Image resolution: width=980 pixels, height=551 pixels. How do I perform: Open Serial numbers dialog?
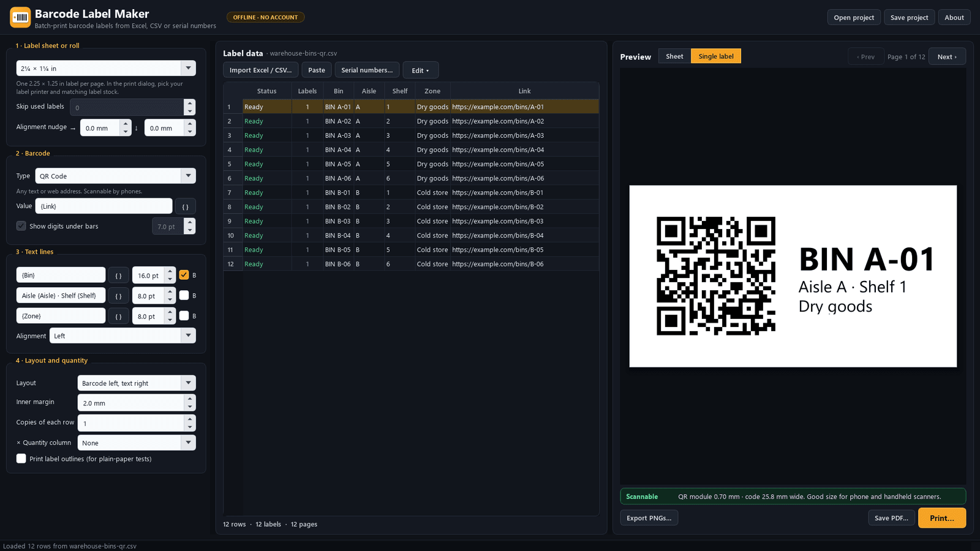coord(367,70)
